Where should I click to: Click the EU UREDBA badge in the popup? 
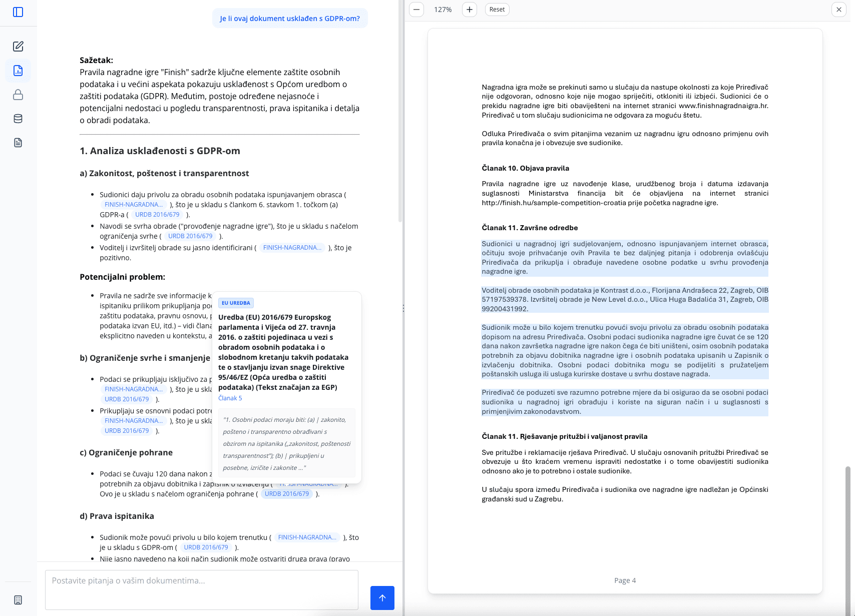pos(235,303)
